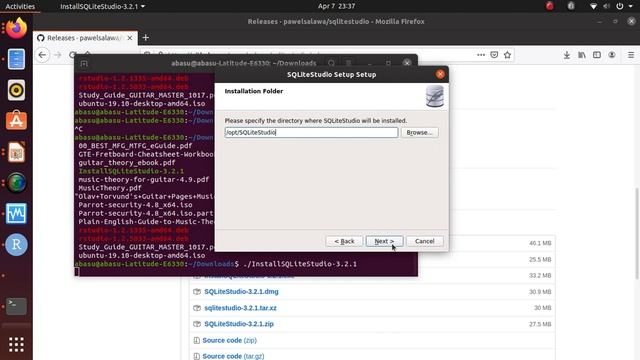
Task: Cancel the SQLiteStudio installation
Action: (424, 241)
